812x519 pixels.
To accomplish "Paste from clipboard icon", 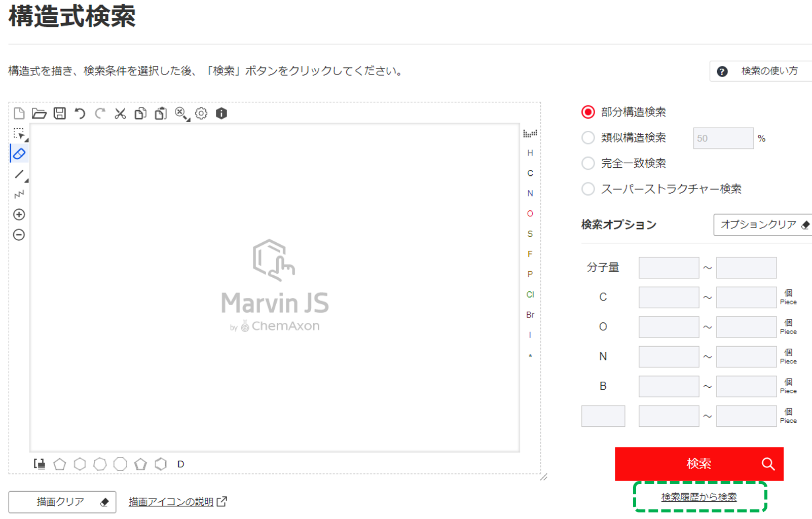I will 161,113.
